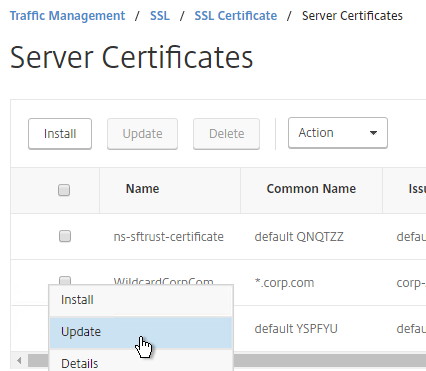Open the Action dropdown
The height and width of the screenshot is (371, 426).
coord(338,133)
